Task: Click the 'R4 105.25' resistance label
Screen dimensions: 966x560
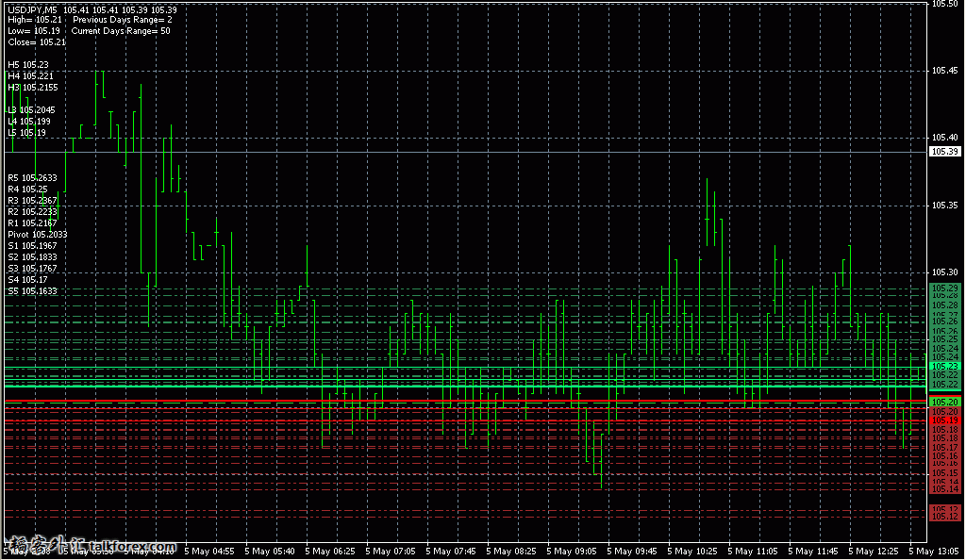Action: 27,189
